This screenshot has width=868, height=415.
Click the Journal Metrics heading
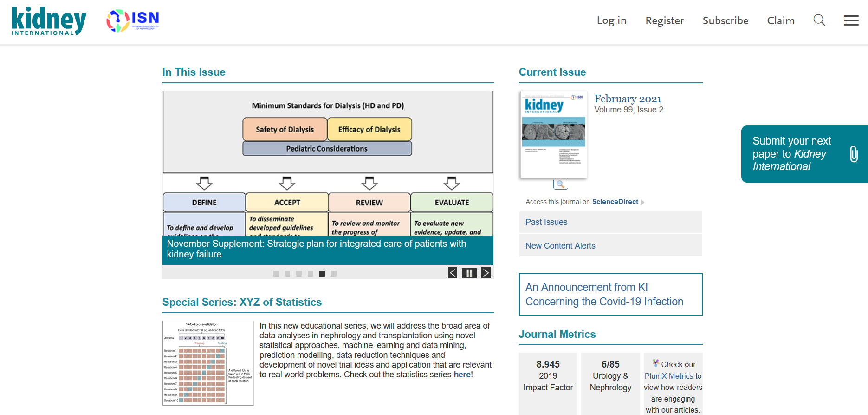[557, 334]
